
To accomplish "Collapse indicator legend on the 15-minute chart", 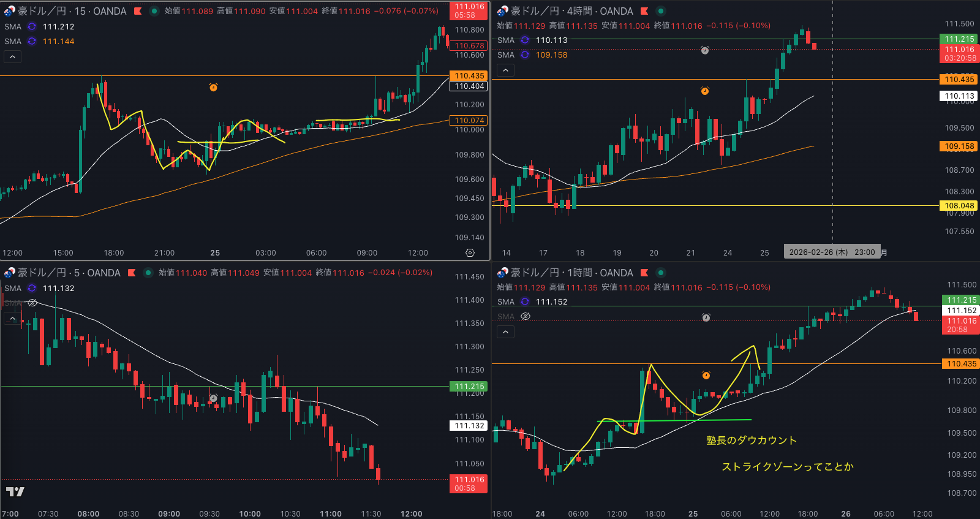I will pos(13,57).
